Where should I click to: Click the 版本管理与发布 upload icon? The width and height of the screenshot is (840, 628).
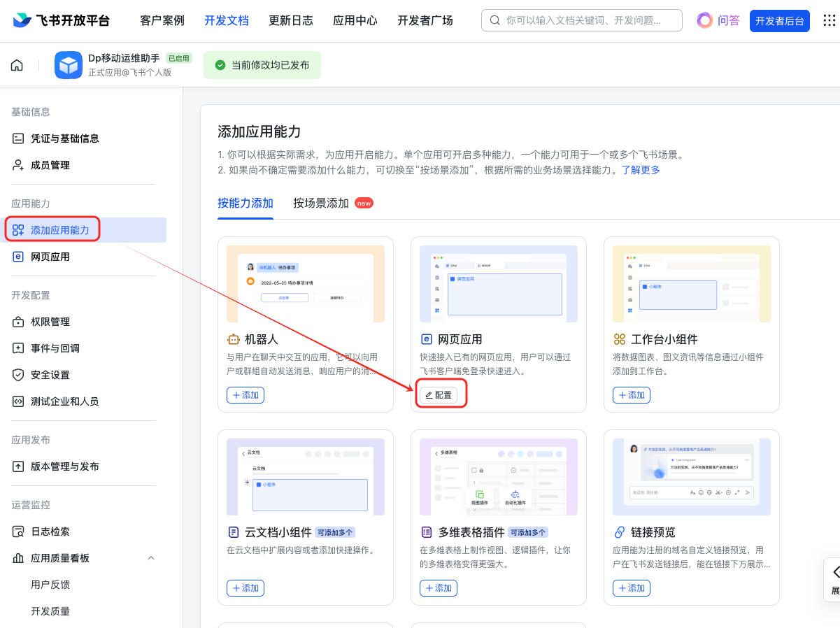[18, 466]
